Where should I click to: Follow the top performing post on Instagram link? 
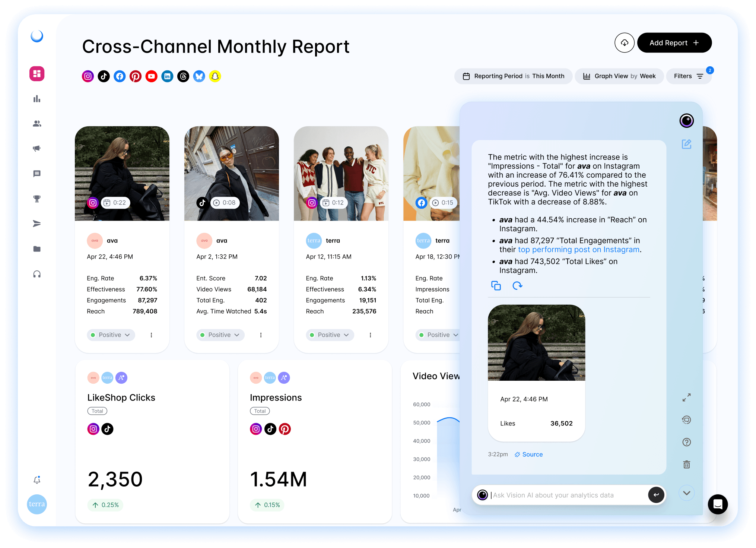click(x=578, y=250)
